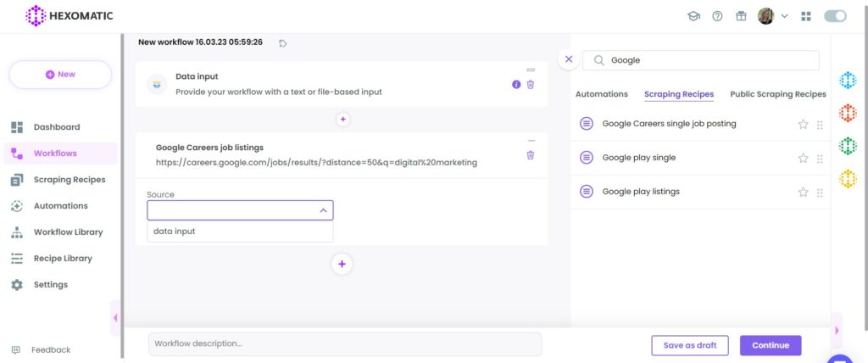Screen dimensions: 868x363
Task: Delete Google Careers job listings step
Action: pos(531,155)
